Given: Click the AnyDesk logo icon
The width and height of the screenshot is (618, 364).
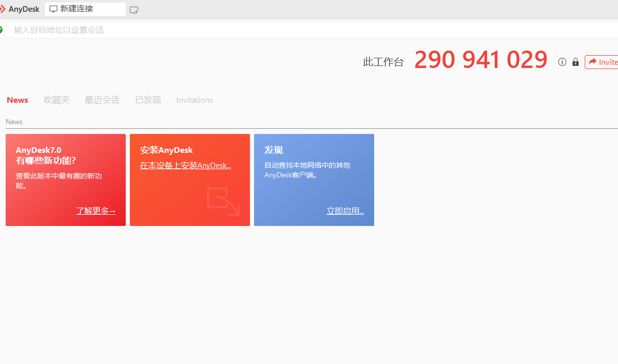Looking at the screenshot, I should 3,9.
